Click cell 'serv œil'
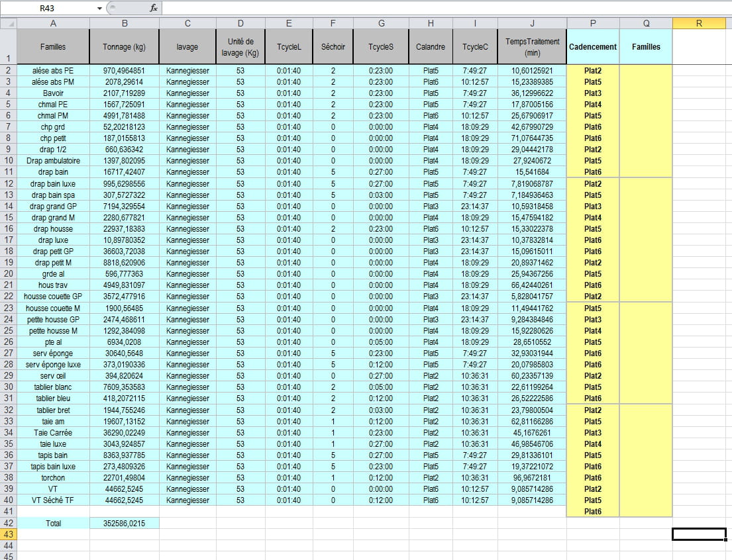This screenshot has height=560, width=732. (53, 376)
